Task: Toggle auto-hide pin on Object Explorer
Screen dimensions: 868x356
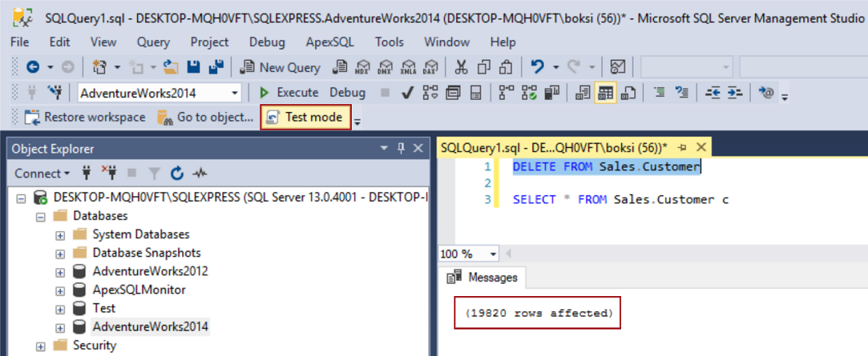Action: point(400,148)
